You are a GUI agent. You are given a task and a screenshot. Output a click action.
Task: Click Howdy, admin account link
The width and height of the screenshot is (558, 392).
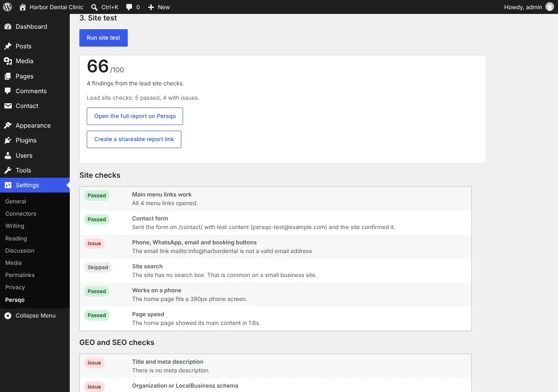point(523,7)
